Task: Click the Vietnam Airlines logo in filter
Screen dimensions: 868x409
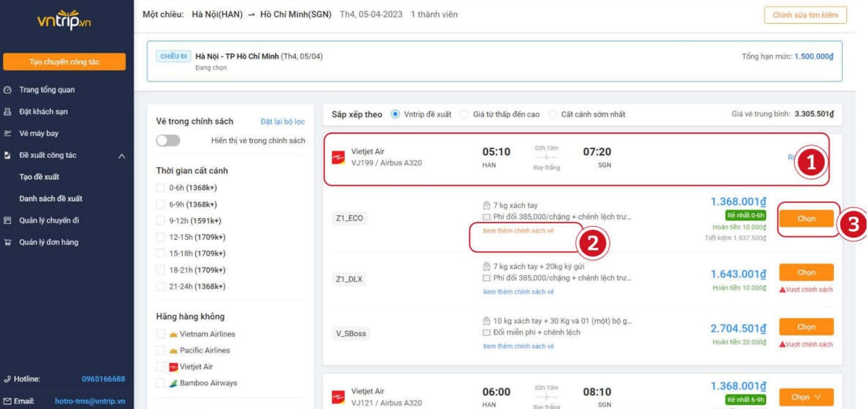Action: pyautogui.click(x=173, y=334)
